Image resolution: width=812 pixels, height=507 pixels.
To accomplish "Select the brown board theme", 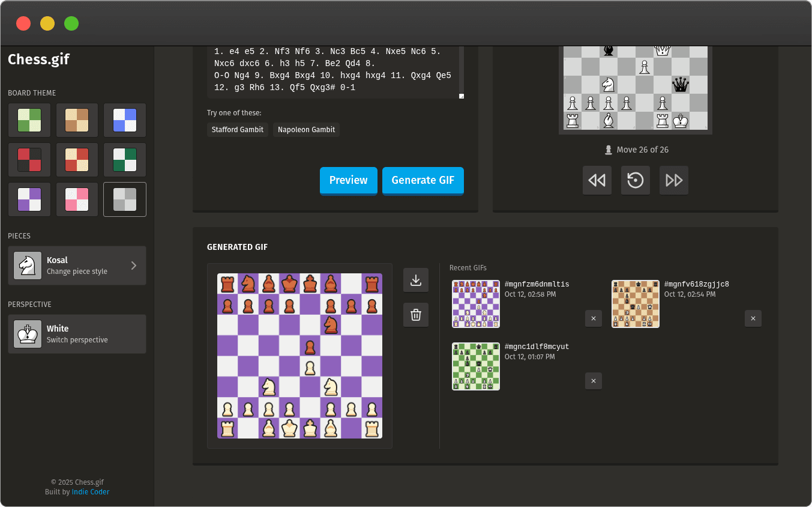I will 77,120.
